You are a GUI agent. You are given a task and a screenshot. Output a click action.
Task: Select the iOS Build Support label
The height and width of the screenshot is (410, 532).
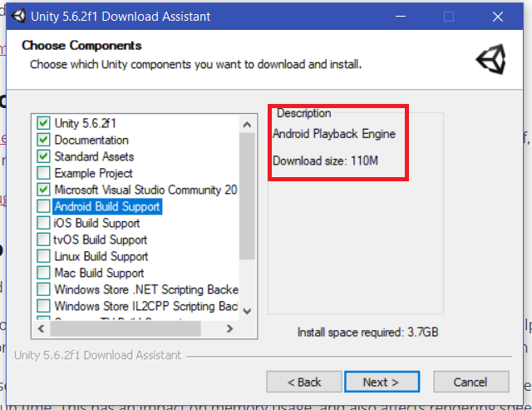tap(96, 223)
